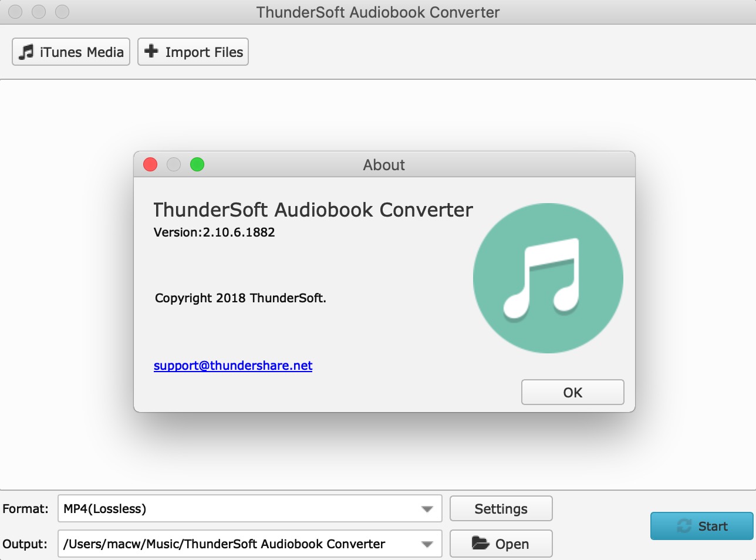This screenshot has width=756, height=560.
Task: Click the Version:2.10.6.1882 text
Action: coord(214,232)
